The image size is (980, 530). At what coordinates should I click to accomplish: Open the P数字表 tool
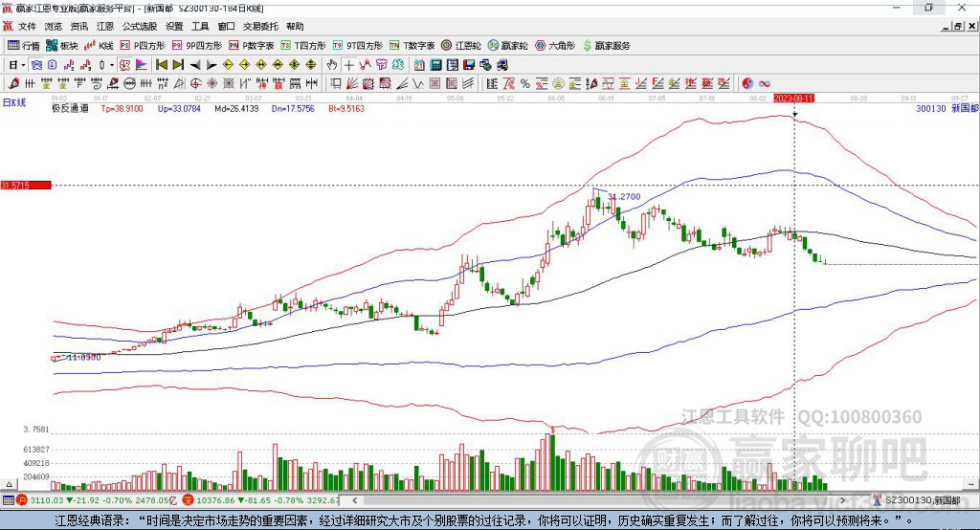252,46
